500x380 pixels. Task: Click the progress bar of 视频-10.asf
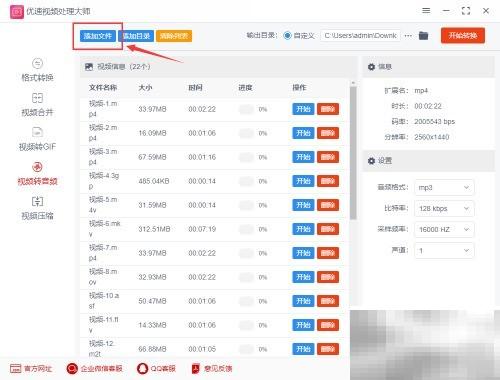coord(247,301)
